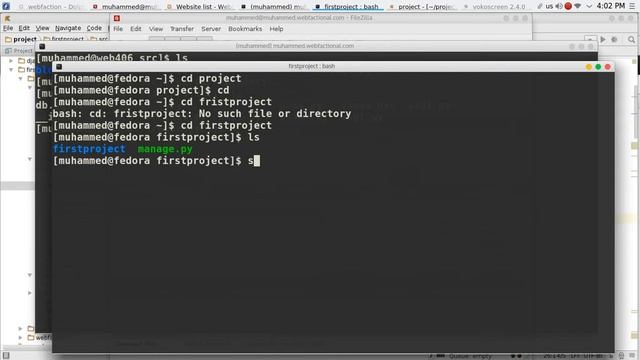The width and height of the screenshot is (640, 360).
Task: Open the volume control tray icon
Action: pos(559,6)
